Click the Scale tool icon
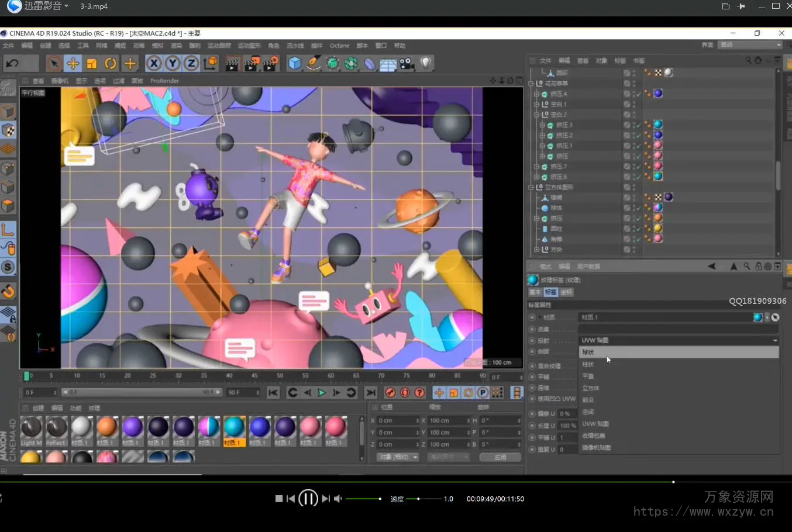 [92, 63]
